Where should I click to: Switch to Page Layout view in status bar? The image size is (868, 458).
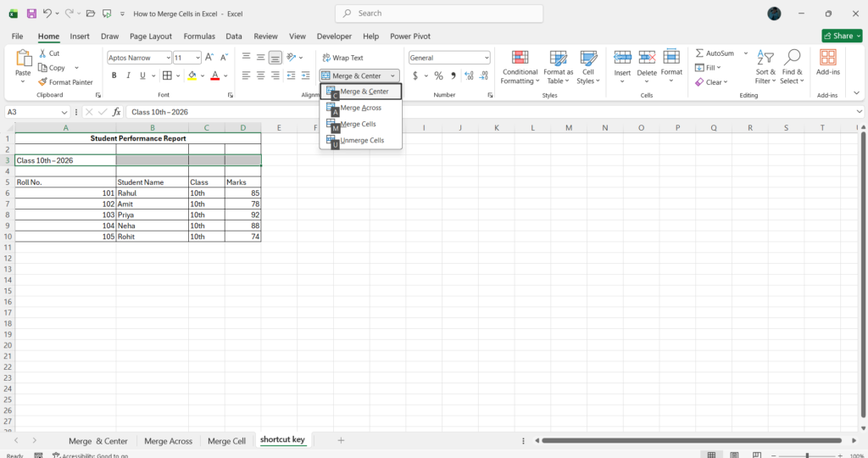[734, 455]
